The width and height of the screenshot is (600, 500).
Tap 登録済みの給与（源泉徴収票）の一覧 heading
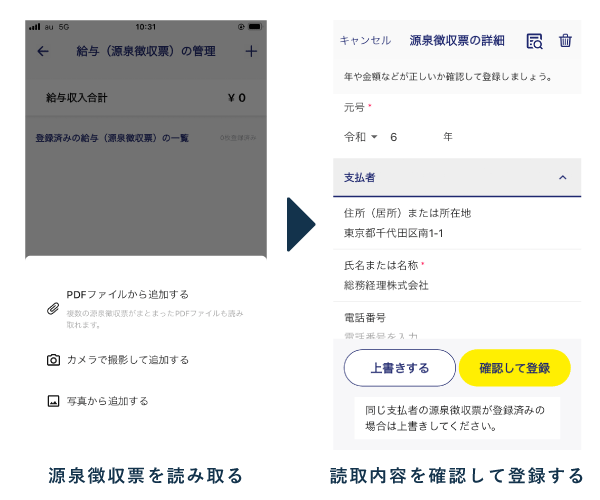coord(112,138)
